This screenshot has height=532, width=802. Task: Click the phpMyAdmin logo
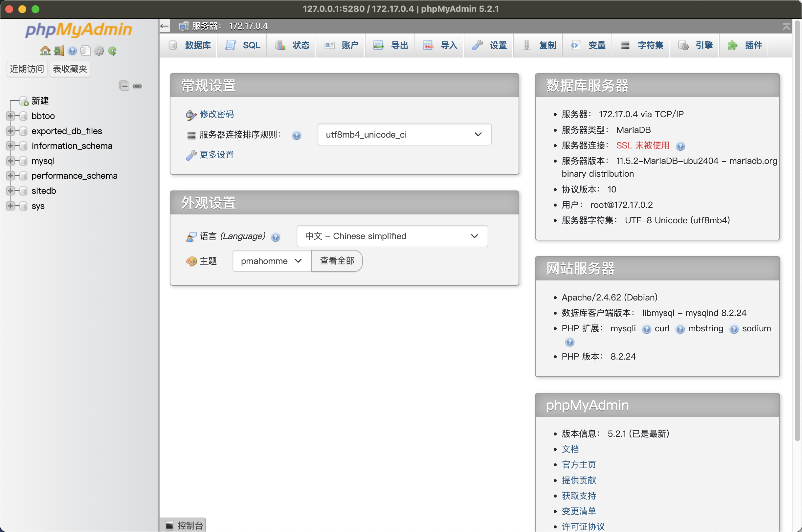point(79,30)
